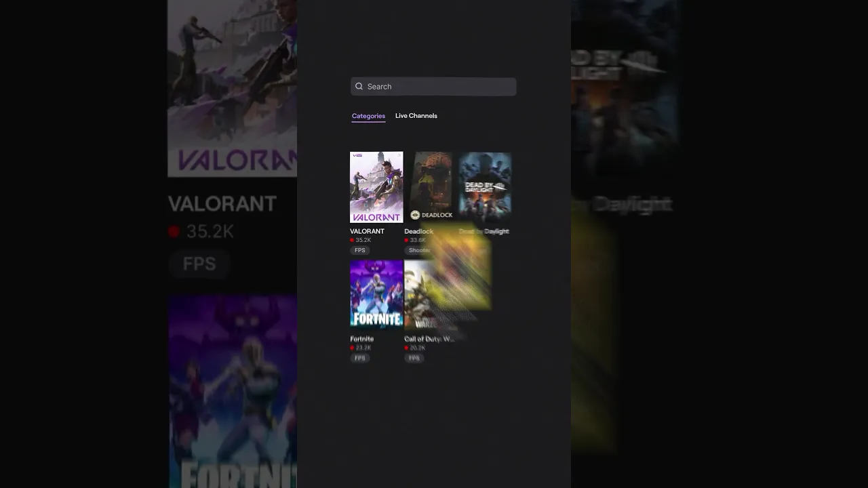Open the Fortnite category cover art

pos(376,295)
